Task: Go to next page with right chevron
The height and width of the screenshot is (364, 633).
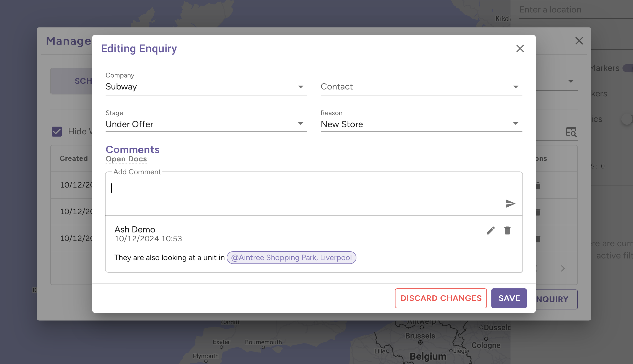Action: point(563,268)
